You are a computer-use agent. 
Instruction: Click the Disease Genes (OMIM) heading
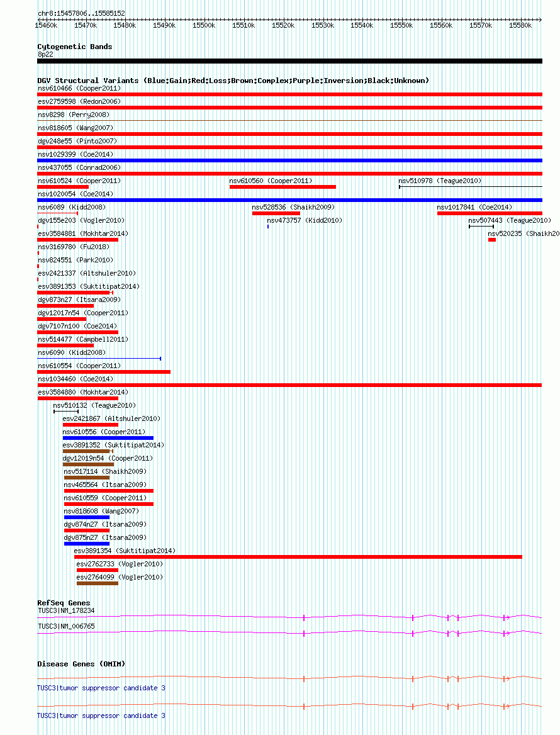(81, 664)
